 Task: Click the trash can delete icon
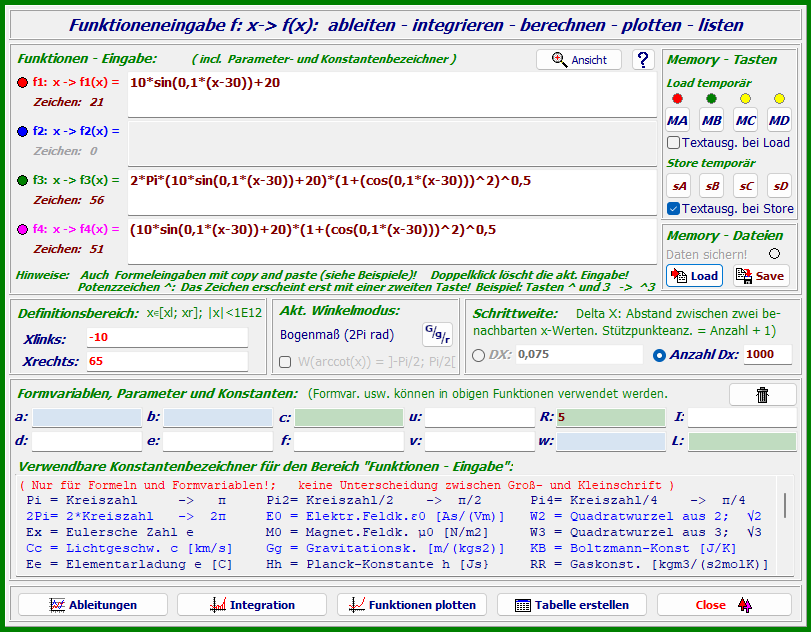coord(762,394)
